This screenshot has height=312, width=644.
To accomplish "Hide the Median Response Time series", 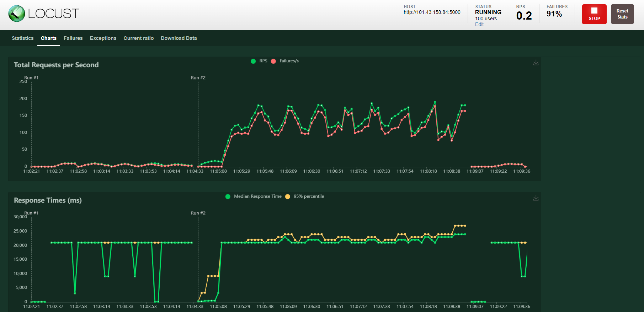I will point(254,196).
